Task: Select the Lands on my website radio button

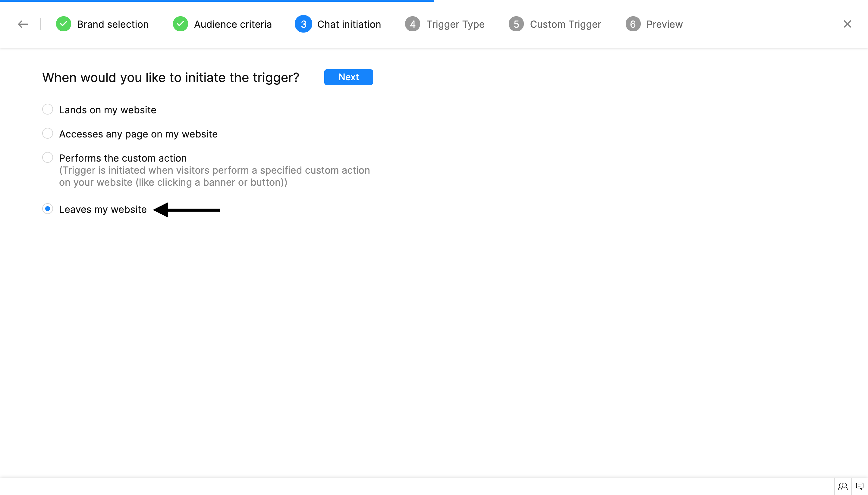Action: 48,109
